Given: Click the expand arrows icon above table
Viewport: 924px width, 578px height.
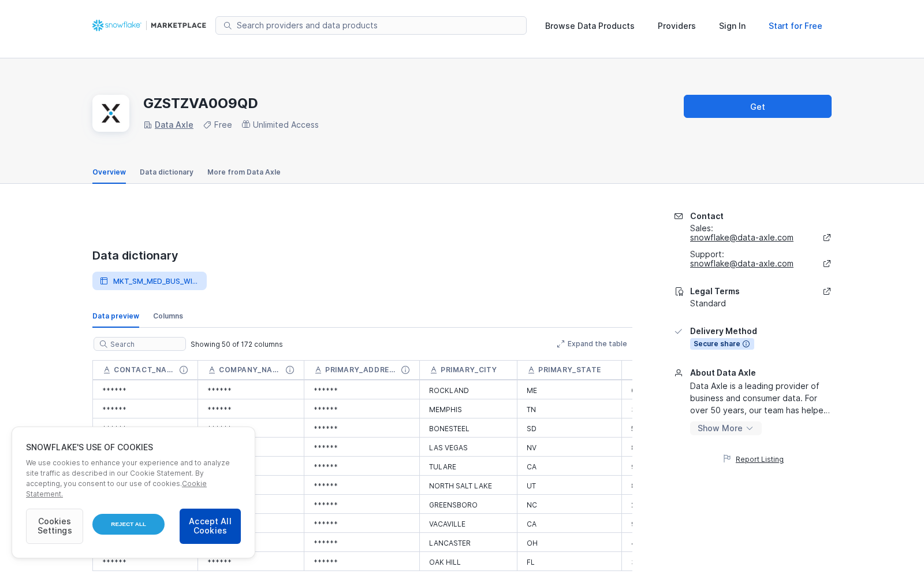Looking at the screenshot, I should coord(561,344).
